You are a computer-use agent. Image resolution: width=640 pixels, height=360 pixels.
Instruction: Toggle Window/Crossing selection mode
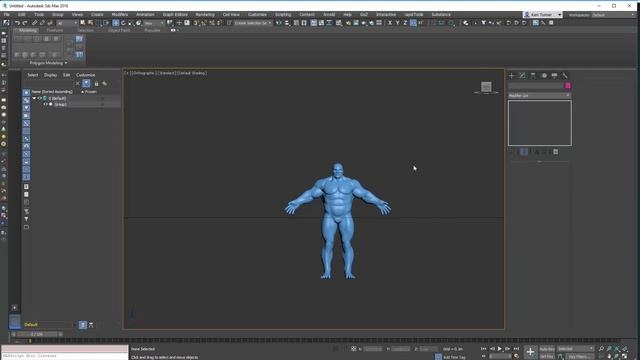(107, 23)
